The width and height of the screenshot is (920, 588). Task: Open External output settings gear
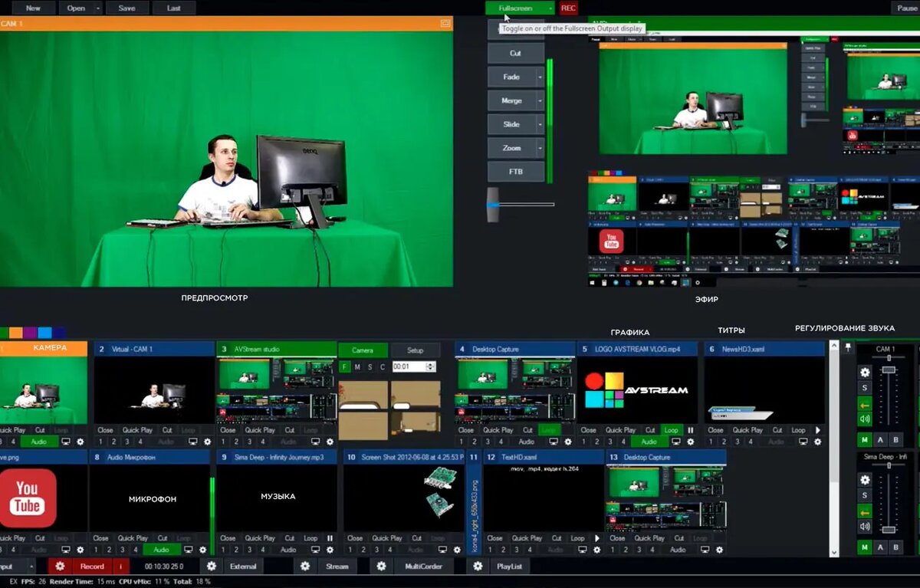click(x=212, y=567)
